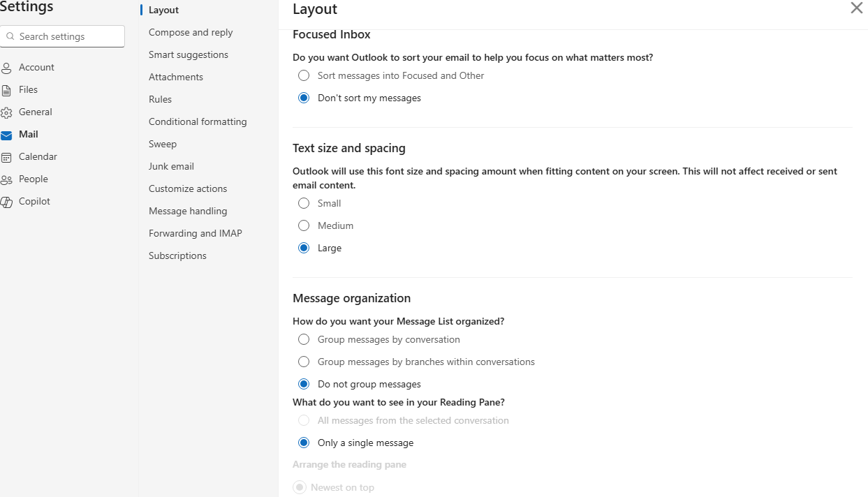Enable Sort messages into Focused and Other
This screenshot has width=868, height=497.
[x=303, y=75]
